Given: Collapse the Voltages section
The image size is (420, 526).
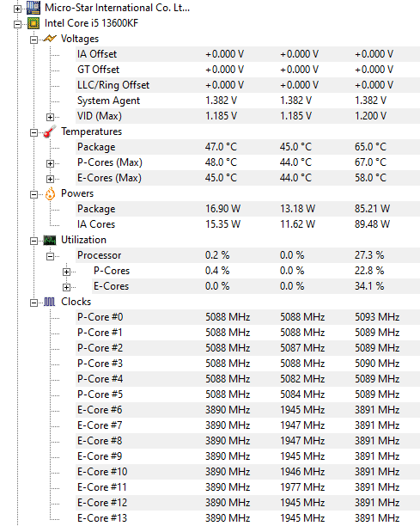Looking at the screenshot, I should [33, 40].
